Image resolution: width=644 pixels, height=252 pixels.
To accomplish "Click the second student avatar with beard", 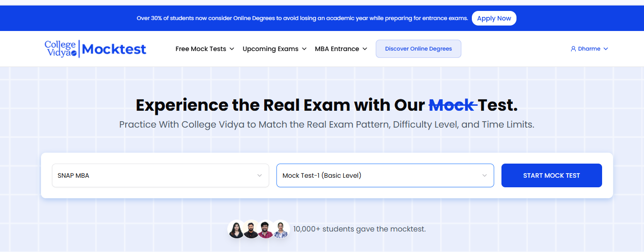I will (x=251, y=229).
